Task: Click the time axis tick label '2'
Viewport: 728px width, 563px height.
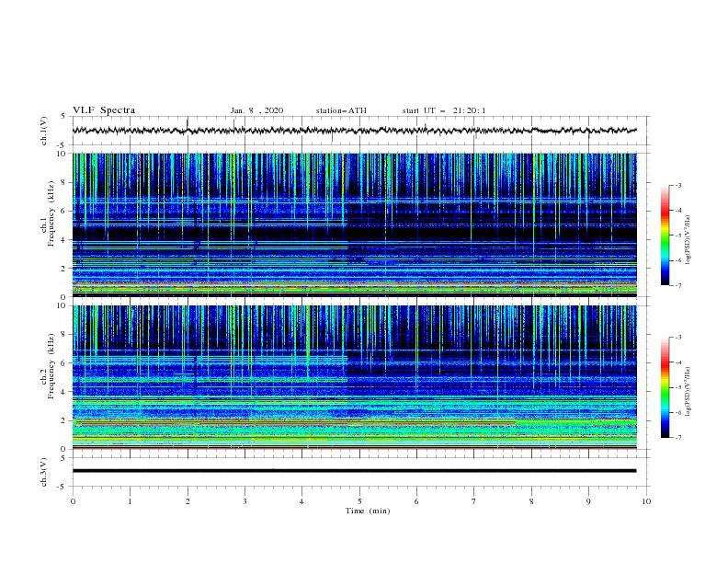Action: click(x=188, y=501)
